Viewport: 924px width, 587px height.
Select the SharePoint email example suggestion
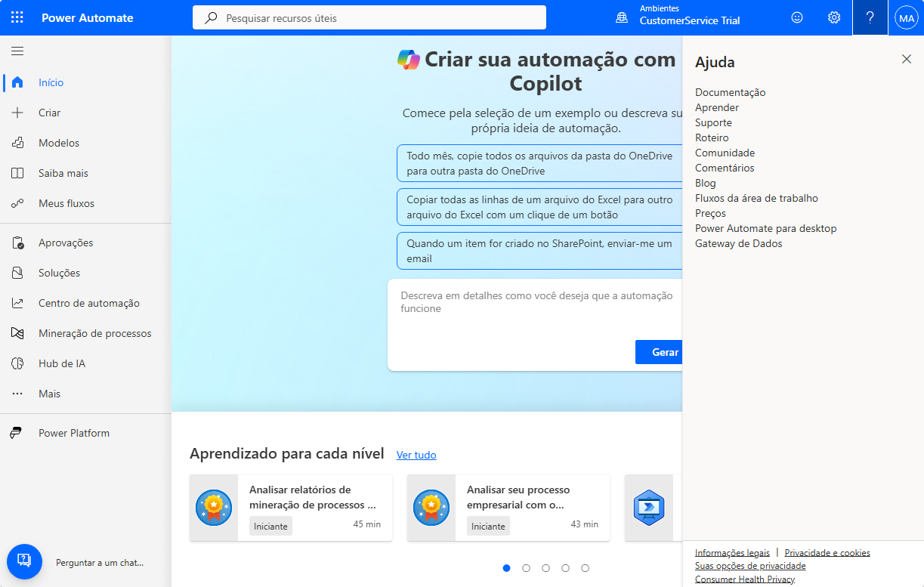[x=539, y=251]
